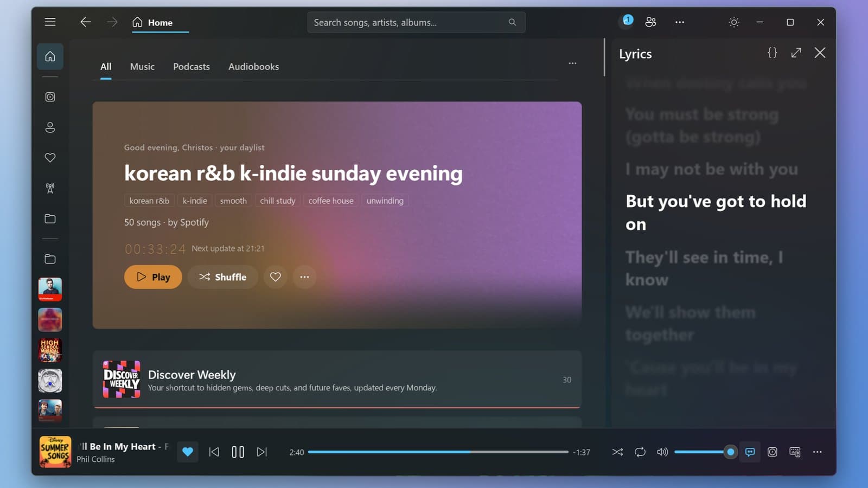
Task: Mute with the speaker icon
Action: click(x=662, y=452)
